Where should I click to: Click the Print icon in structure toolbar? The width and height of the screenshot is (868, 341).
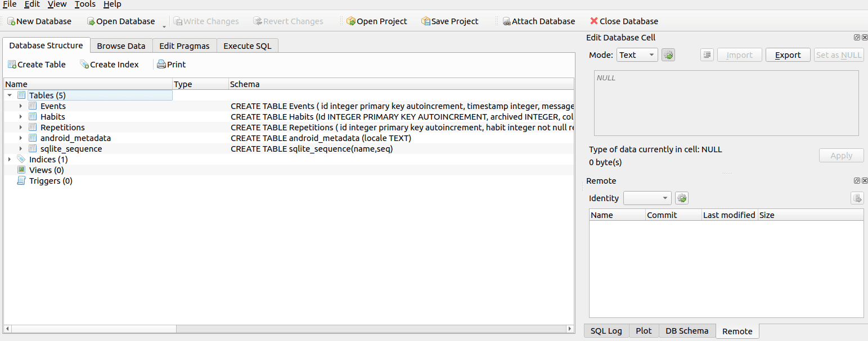161,65
